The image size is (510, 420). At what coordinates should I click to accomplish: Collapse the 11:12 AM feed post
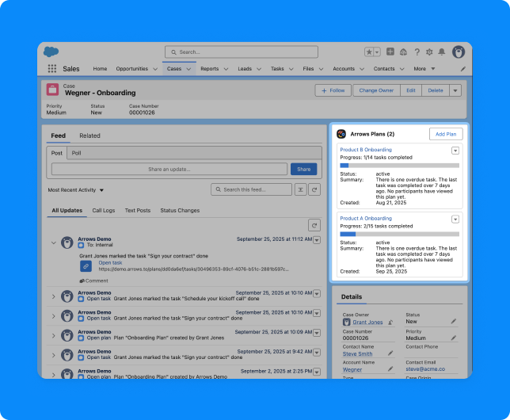point(54,242)
